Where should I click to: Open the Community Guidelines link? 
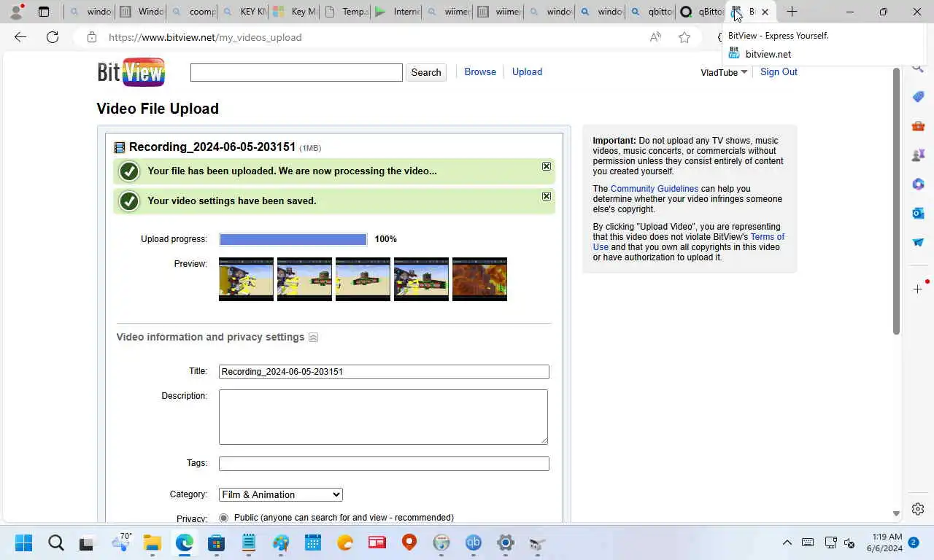tap(655, 189)
